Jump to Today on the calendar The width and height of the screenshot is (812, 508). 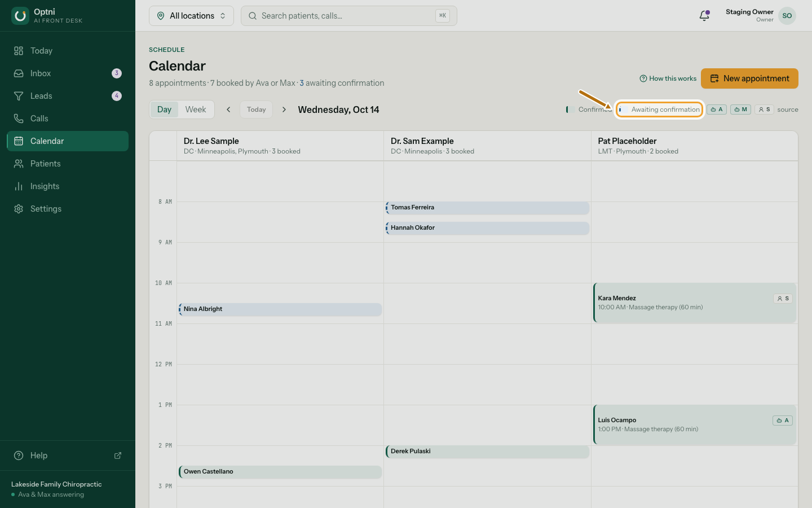[256, 110]
